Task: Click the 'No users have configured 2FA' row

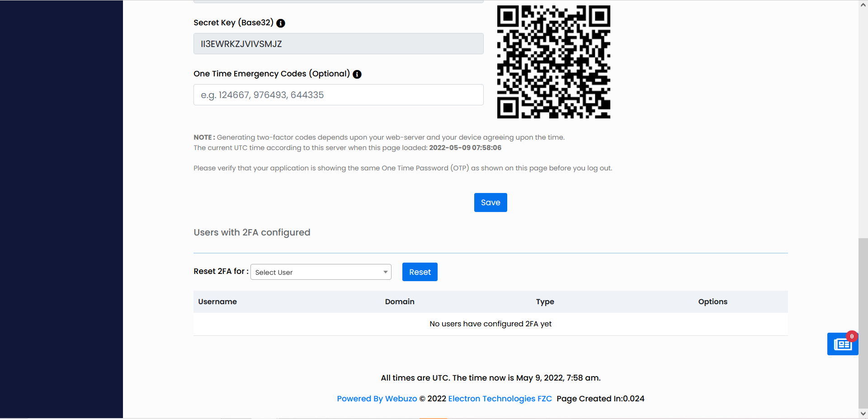Action: click(x=491, y=324)
